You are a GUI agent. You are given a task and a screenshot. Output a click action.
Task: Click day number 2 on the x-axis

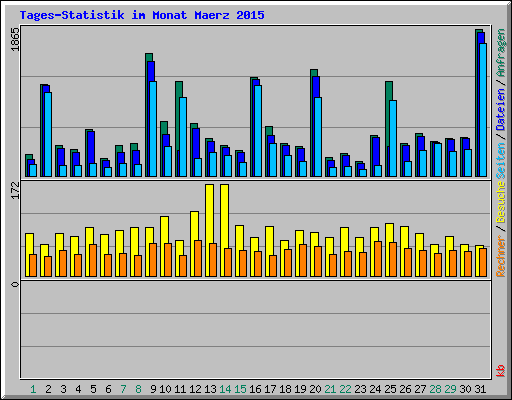pos(48,389)
